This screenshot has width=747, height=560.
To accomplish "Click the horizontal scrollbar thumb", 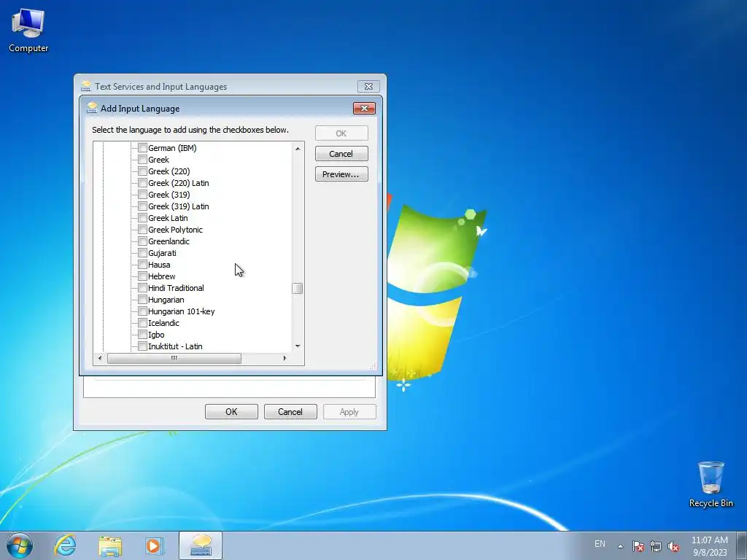I will [x=174, y=358].
